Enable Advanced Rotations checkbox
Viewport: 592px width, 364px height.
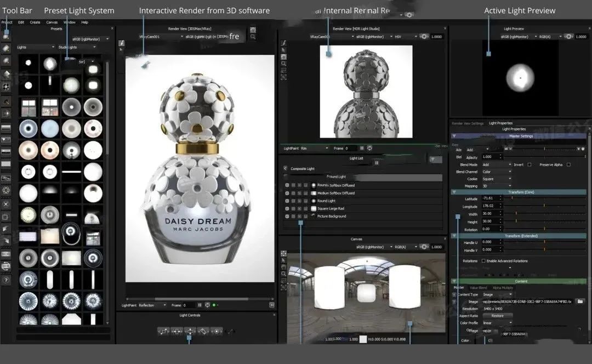[483, 261]
